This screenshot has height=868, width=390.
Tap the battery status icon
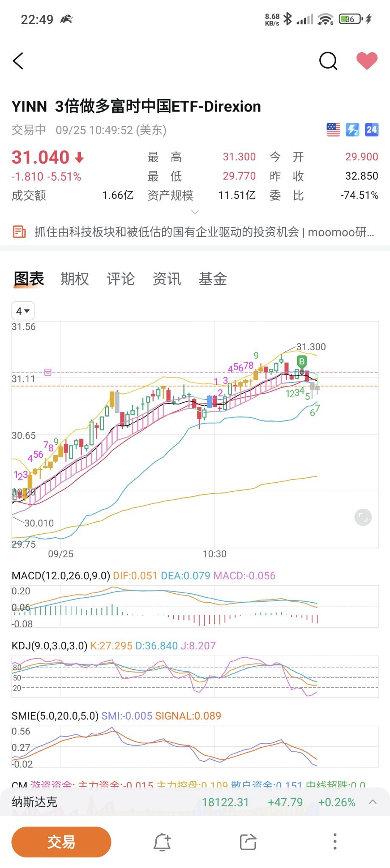pos(351,19)
